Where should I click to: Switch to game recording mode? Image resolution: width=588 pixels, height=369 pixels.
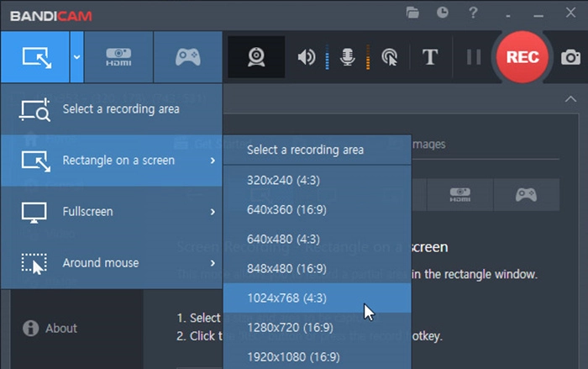187,57
